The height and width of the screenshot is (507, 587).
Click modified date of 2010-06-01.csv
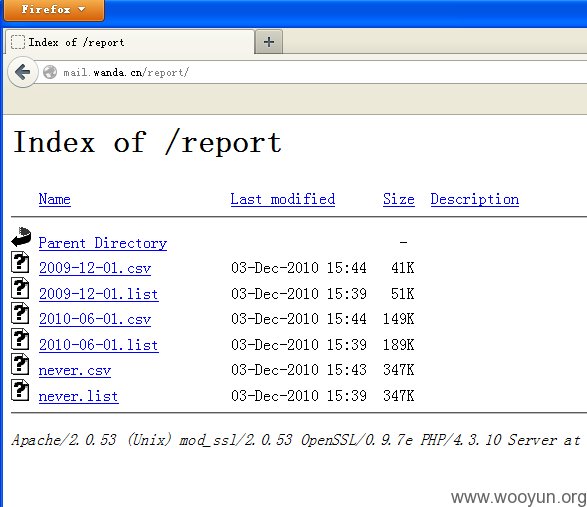(299, 319)
